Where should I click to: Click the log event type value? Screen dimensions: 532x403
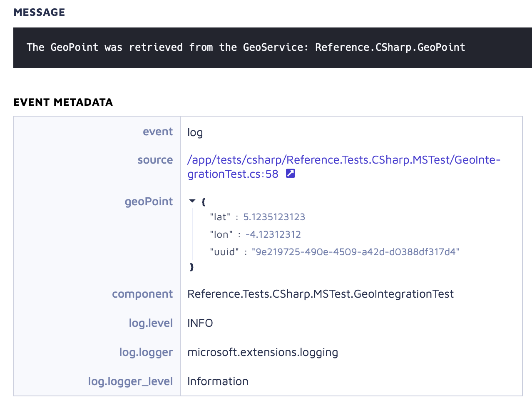pyautogui.click(x=195, y=132)
